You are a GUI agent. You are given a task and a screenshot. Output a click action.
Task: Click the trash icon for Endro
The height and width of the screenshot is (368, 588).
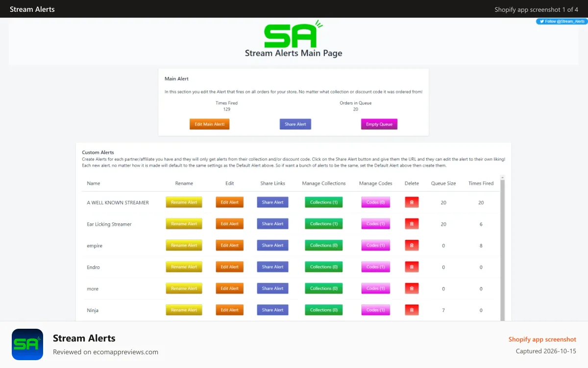(412, 267)
